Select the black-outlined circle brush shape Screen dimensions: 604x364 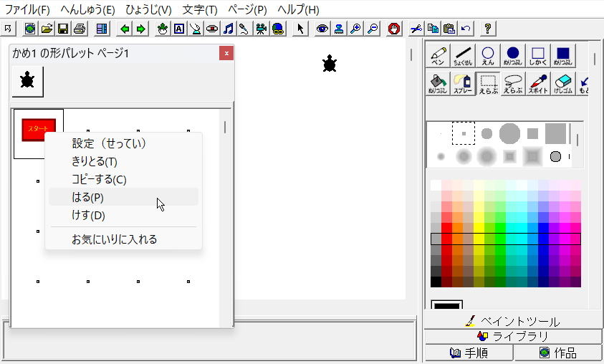coord(555,156)
